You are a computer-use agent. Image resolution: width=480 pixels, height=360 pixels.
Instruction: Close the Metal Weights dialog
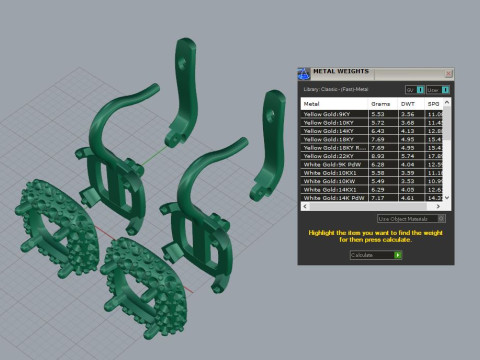[448, 73]
